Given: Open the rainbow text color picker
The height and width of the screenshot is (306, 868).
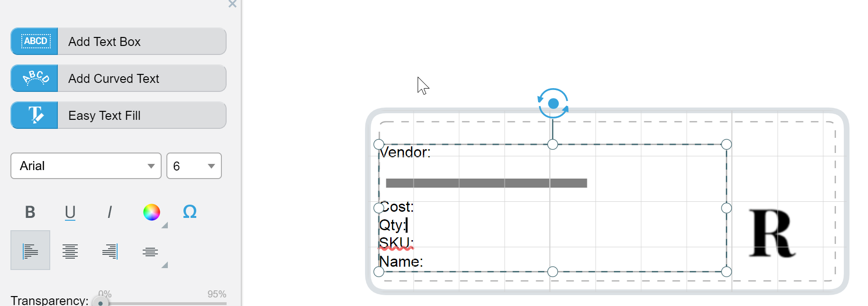Looking at the screenshot, I should coord(152,212).
